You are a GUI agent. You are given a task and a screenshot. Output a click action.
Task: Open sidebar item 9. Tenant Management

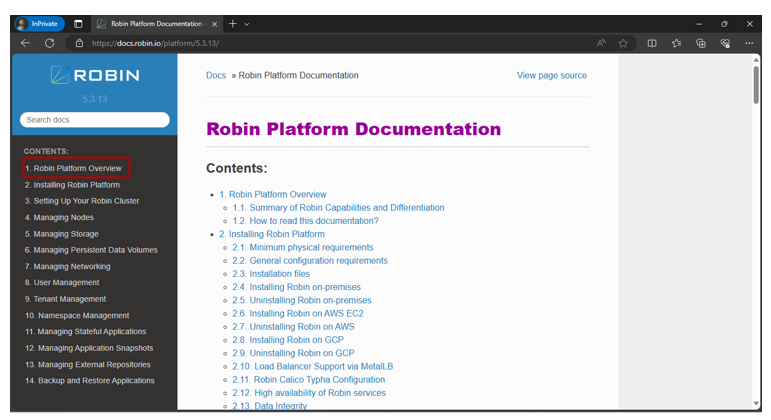click(x=65, y=299)
